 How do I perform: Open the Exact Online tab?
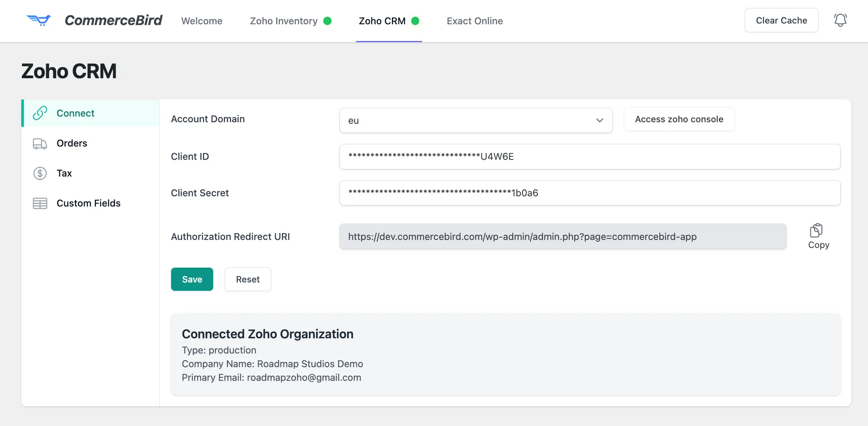point(475,21)
